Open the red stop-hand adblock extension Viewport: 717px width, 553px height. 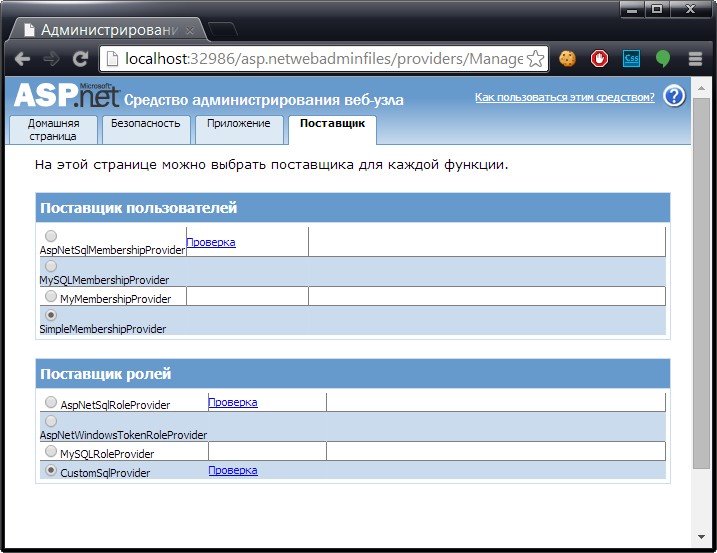[599, 59]
